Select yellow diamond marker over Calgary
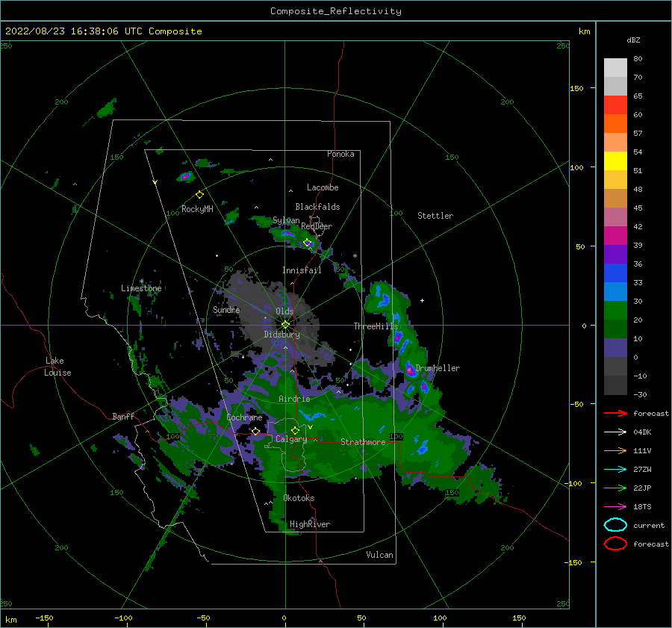Viewport: 672px width, 628px height. pos(295,430)
